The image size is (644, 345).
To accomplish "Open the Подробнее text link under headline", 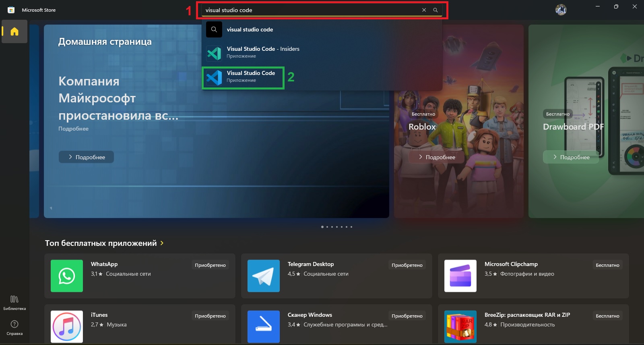I will coord(73,129).
